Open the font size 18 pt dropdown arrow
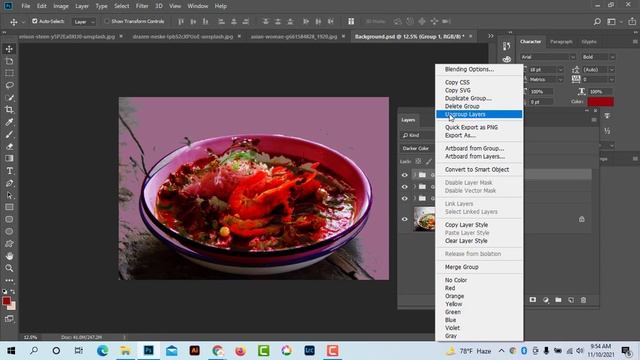The height and width of the screenshot is (360, 640). coord(560,70)
